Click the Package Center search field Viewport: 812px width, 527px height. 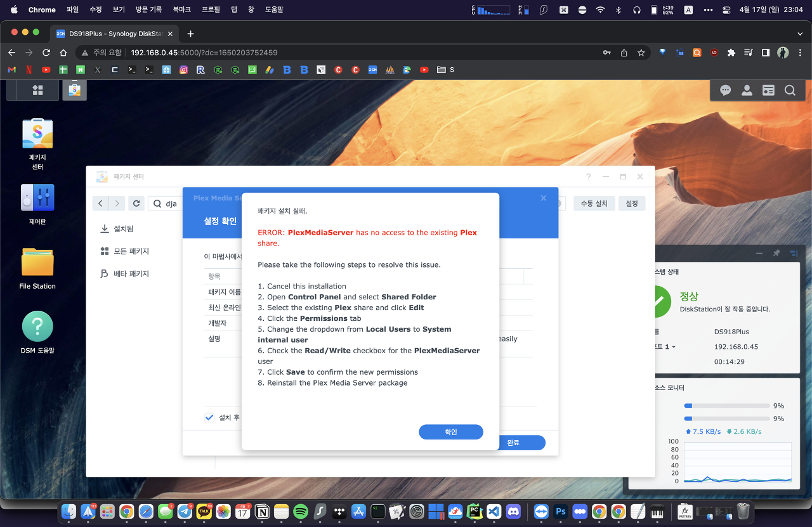166,204
